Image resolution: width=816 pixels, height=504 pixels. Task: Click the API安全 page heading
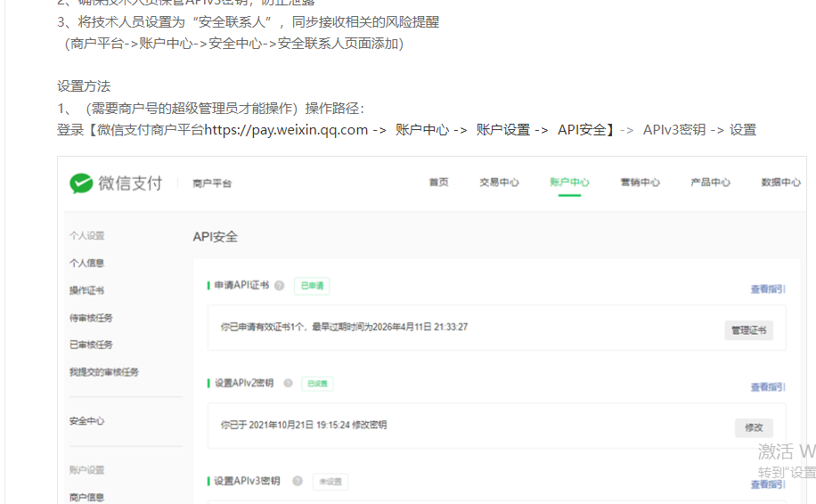215,237
